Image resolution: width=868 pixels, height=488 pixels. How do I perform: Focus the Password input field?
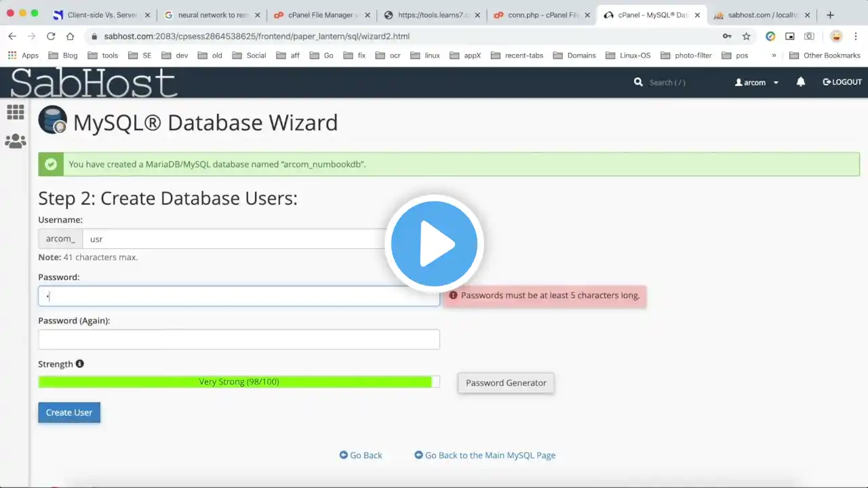pos(239,296)
